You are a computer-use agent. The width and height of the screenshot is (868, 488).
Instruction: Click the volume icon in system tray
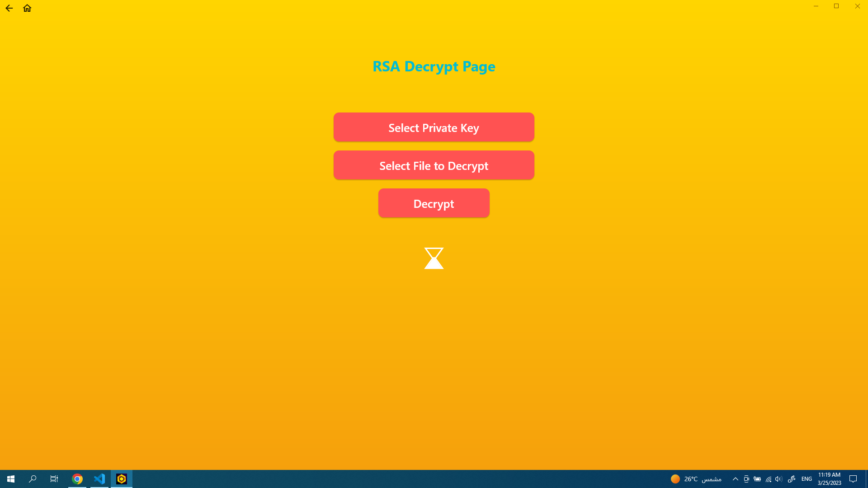tap(778, 479)
